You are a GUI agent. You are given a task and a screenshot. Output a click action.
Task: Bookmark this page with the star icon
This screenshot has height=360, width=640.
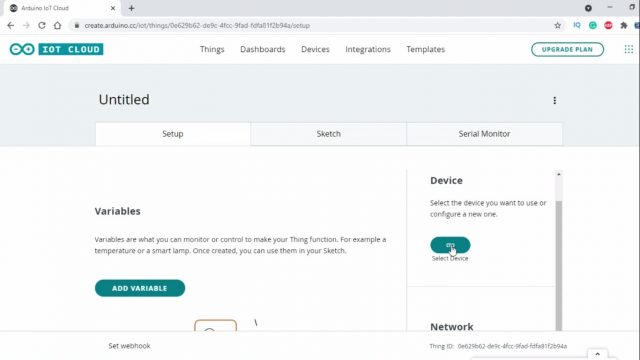(x=558, y=25)
